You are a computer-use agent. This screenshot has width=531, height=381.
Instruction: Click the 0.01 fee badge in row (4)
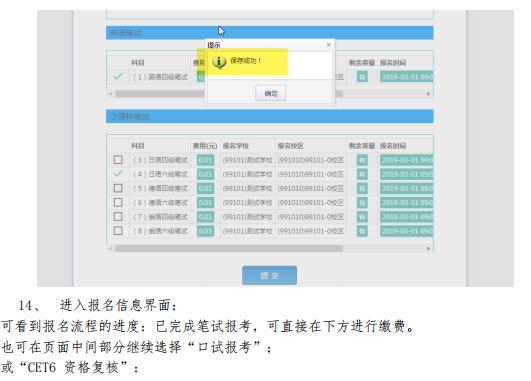pos(205,174)
